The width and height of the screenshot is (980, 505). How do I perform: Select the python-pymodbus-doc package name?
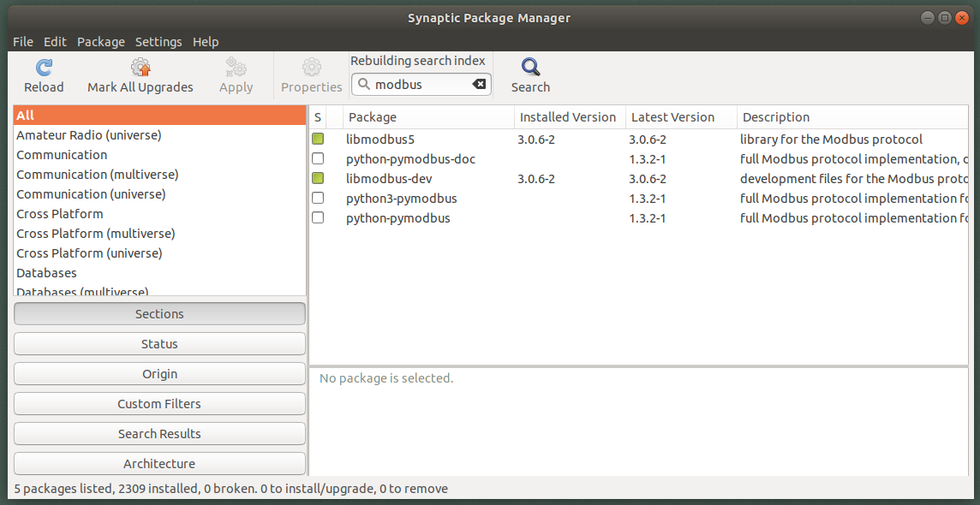[410, 159]
